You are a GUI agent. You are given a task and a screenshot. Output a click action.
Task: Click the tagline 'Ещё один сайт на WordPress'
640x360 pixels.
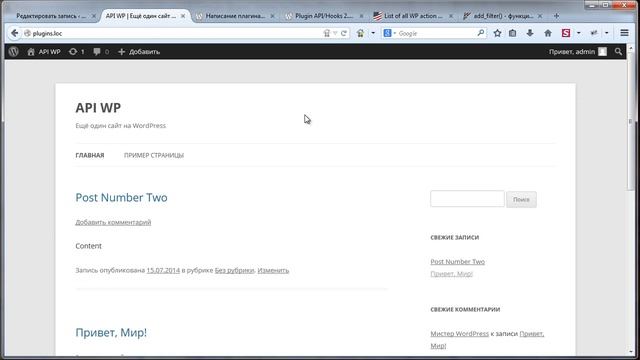point(120,126)
